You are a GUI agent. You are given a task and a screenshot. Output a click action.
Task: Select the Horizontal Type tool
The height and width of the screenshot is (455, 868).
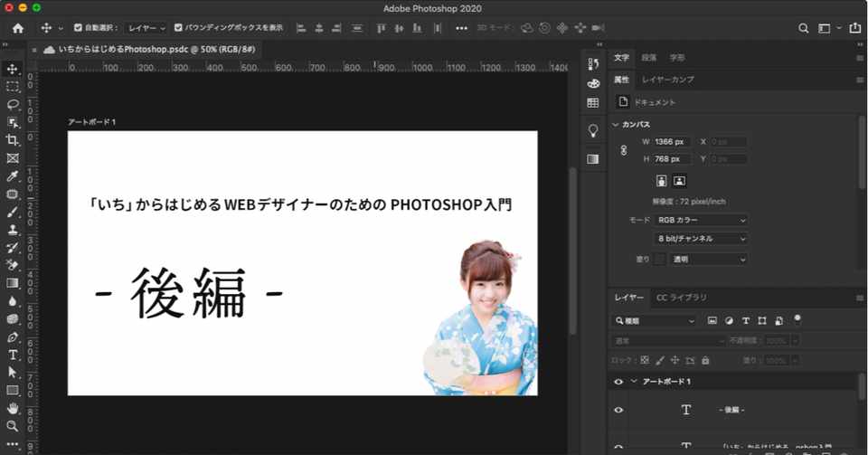12,355
